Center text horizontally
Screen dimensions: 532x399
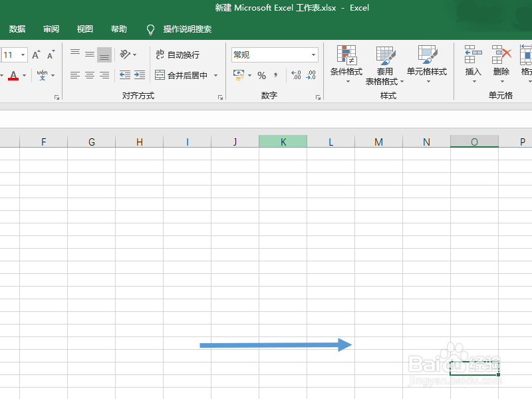click(x=90, y=75)
